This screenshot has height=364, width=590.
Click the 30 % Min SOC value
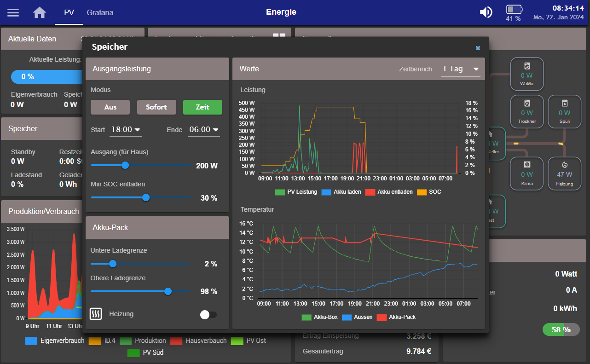click(209, 198)
